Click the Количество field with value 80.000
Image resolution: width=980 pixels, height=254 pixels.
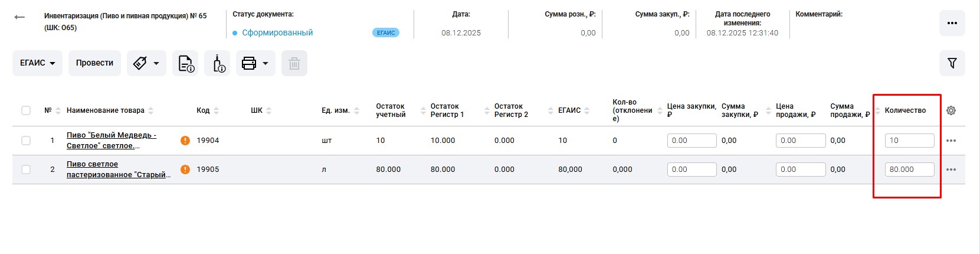point(909,170)
